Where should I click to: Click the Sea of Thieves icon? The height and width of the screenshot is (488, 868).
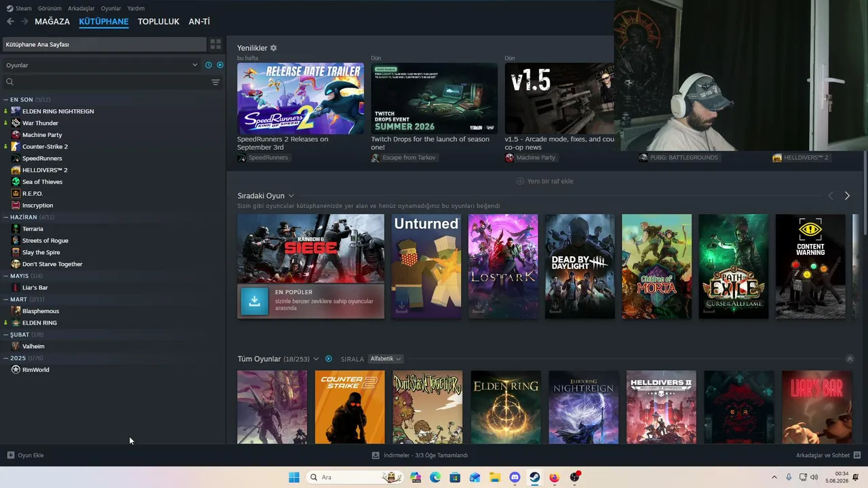(16, 182)
